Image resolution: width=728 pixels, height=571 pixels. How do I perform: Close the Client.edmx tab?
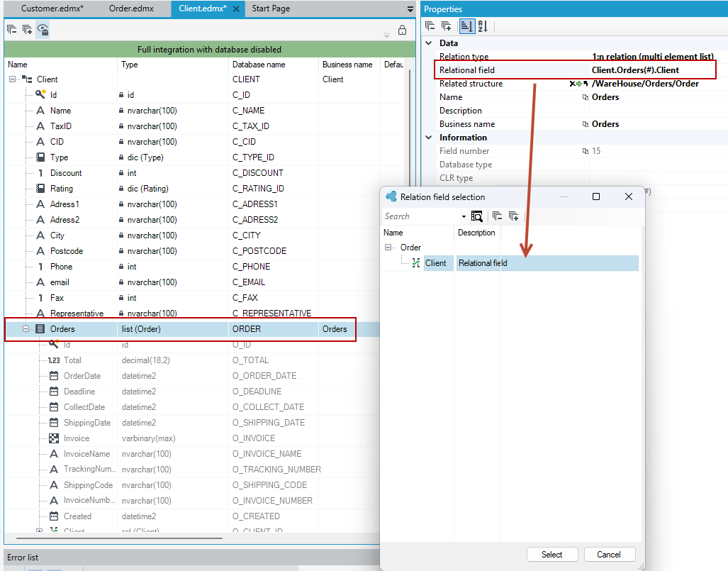(236, 9)
